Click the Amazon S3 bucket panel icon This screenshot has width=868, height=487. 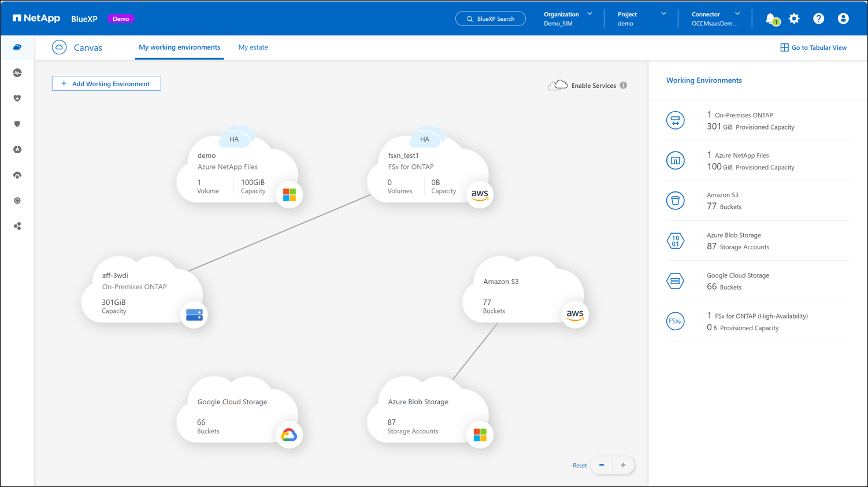click(x=675, y=201)
